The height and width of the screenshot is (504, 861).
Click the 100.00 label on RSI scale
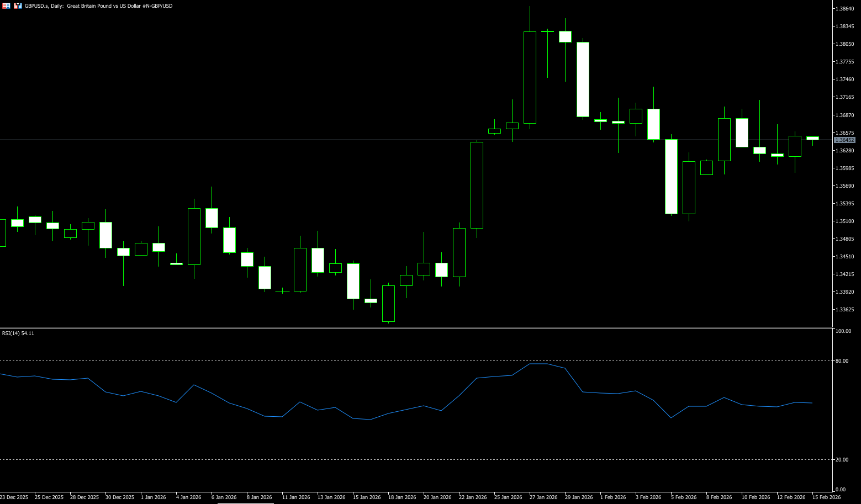click(x=843, y=331)
